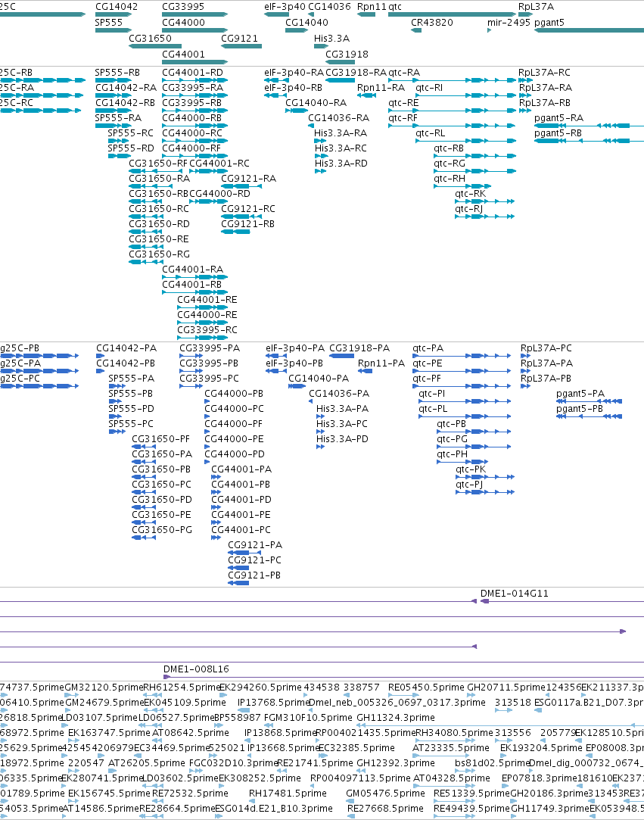Select BAC clone DME1-008L16
This screenshot has width=644, height=820.
tap(196, 669)
